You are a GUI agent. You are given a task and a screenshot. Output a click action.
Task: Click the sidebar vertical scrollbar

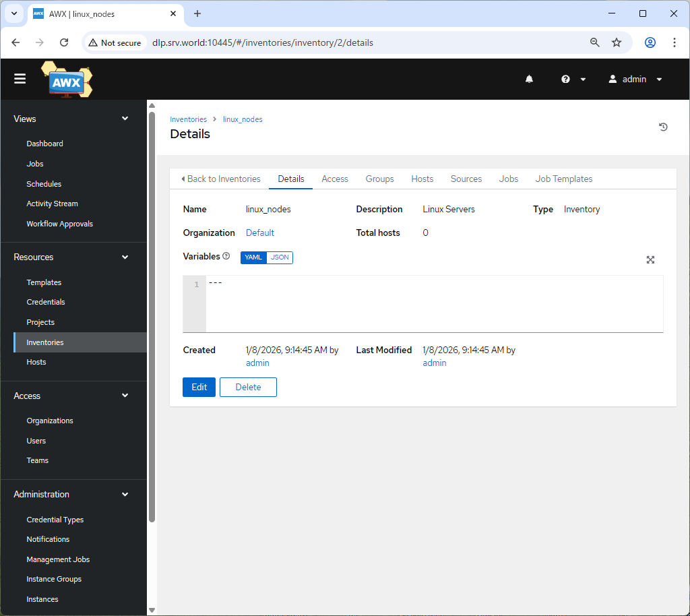(152, 317)
